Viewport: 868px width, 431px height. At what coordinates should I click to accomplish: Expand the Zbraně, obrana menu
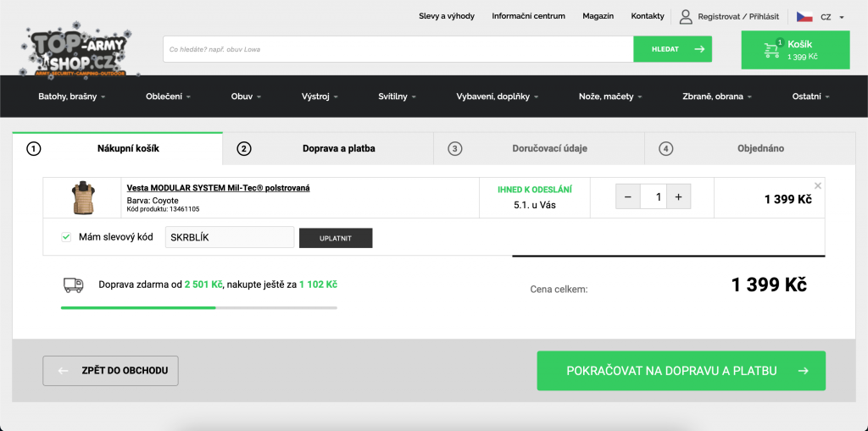pos(717,97)
